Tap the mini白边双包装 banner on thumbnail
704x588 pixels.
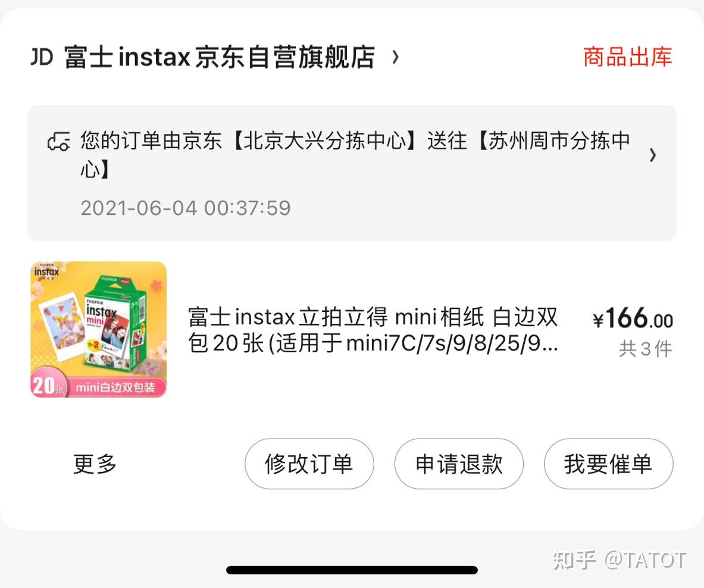[x=115, y=387]
